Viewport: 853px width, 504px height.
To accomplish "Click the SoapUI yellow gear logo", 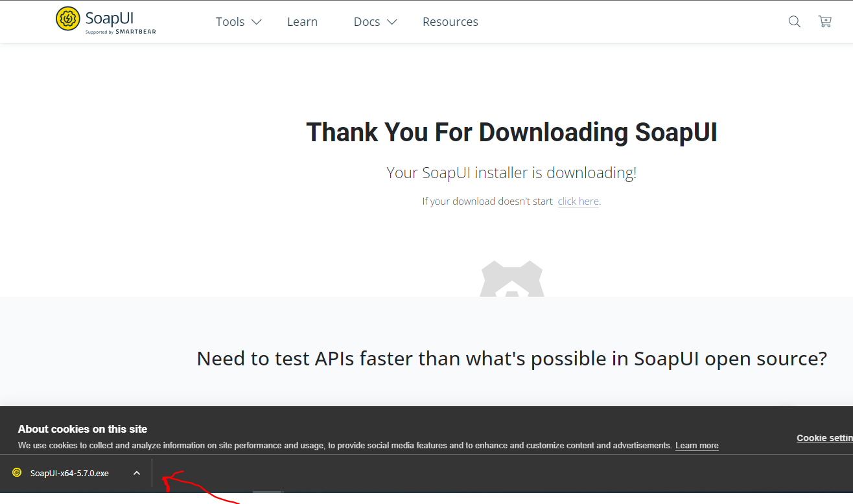I will pyautogui.click(x=68, y=19).
